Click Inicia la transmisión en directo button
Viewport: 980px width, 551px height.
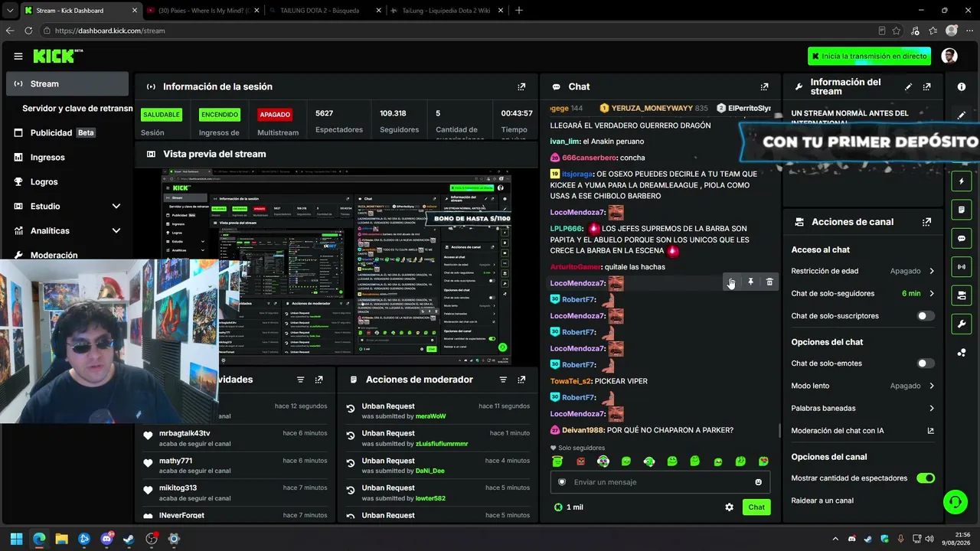(869, 56)
